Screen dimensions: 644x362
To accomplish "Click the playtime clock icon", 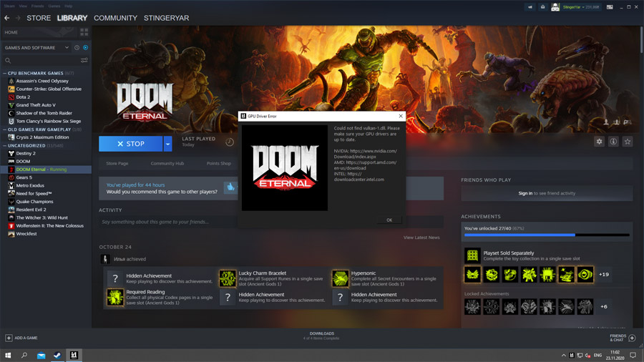I will (x=230, y=142).
